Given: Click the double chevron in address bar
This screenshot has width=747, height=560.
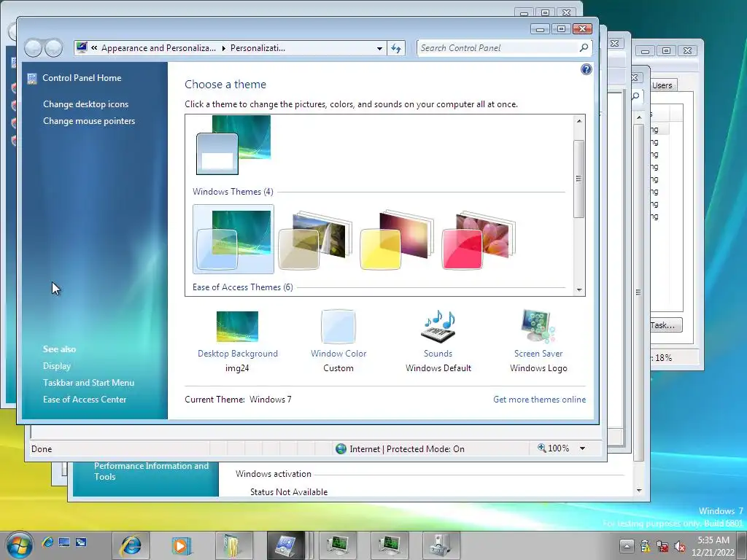Looking at the screenshot, I should pyautogui.click(x=94, y=47).
